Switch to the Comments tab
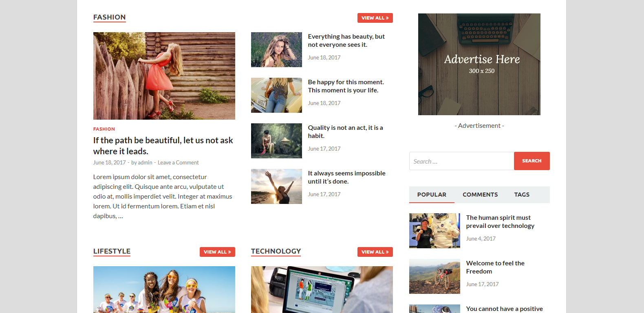Viewport: 644px width, 313px height. coord(480,195)
